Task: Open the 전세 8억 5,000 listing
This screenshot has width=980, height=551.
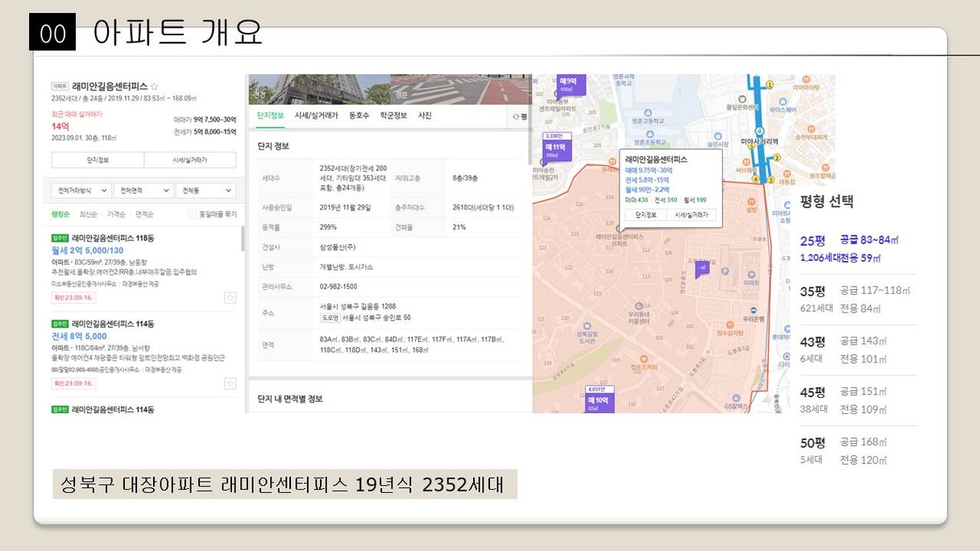Action: [x=79, y=336]
